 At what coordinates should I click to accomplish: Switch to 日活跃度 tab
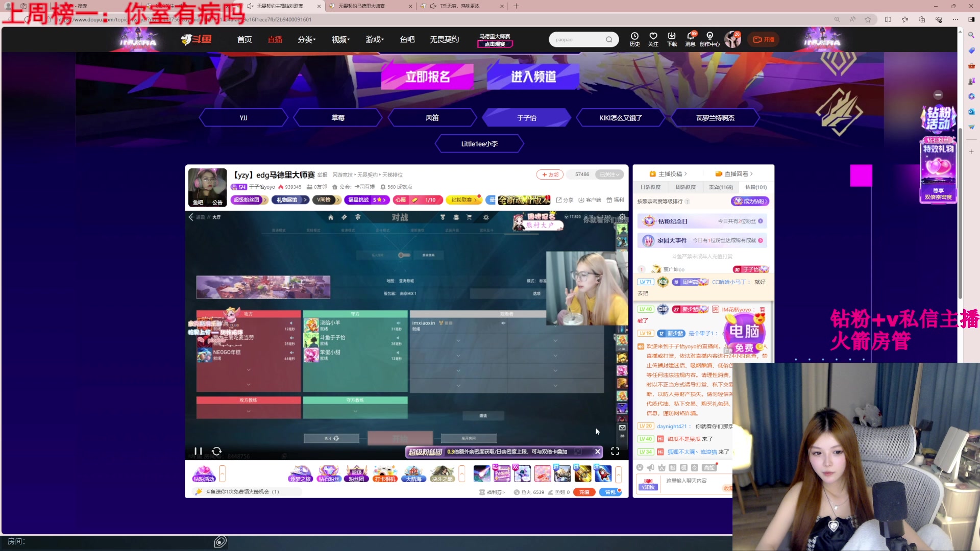(650, 187)
